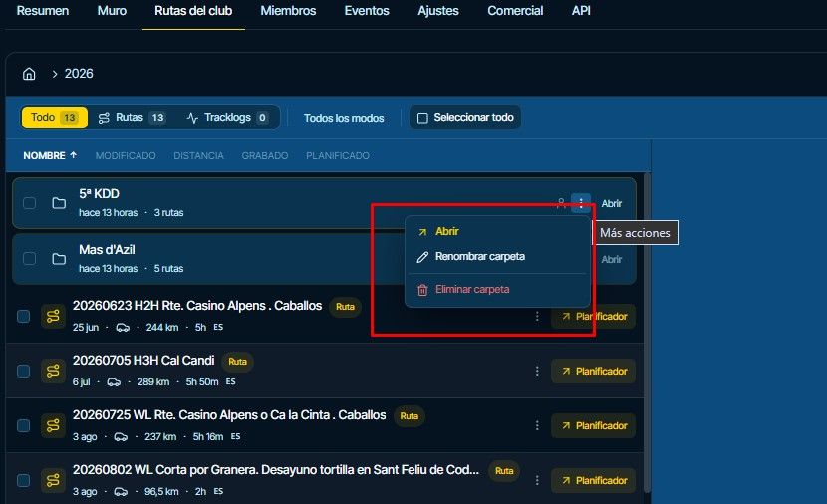Open route 20260623 H2H Rte. Casino Alpens

[197, 305]
